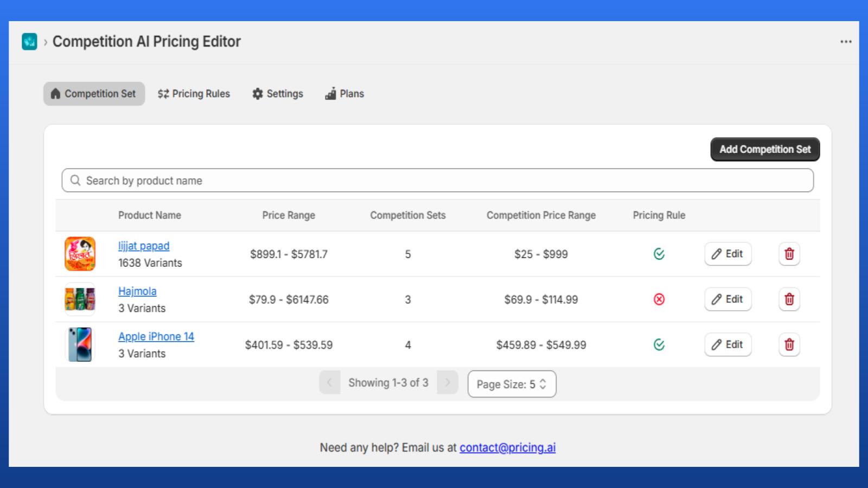Go to previous page of results
This screenshot has width=868, height=488.
(329, 382)
